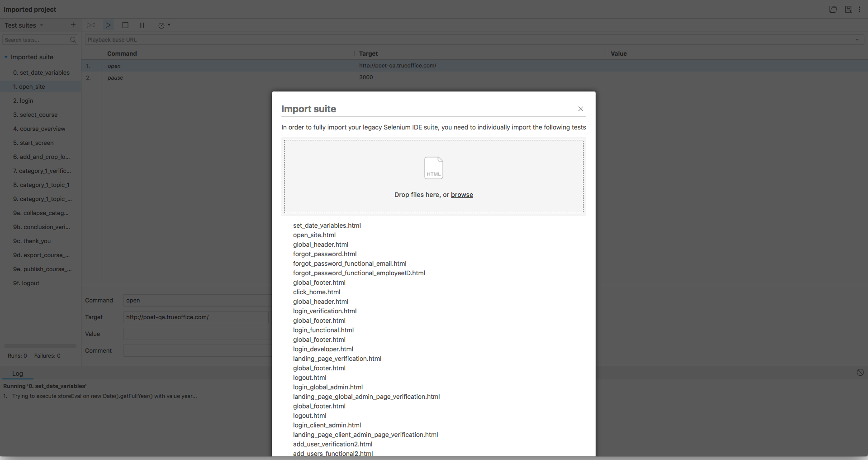This screenshot has height=460, width=868.
Task: Click the search tests magnifier icon
Action: pyautogui.click(x=73, y=40)
